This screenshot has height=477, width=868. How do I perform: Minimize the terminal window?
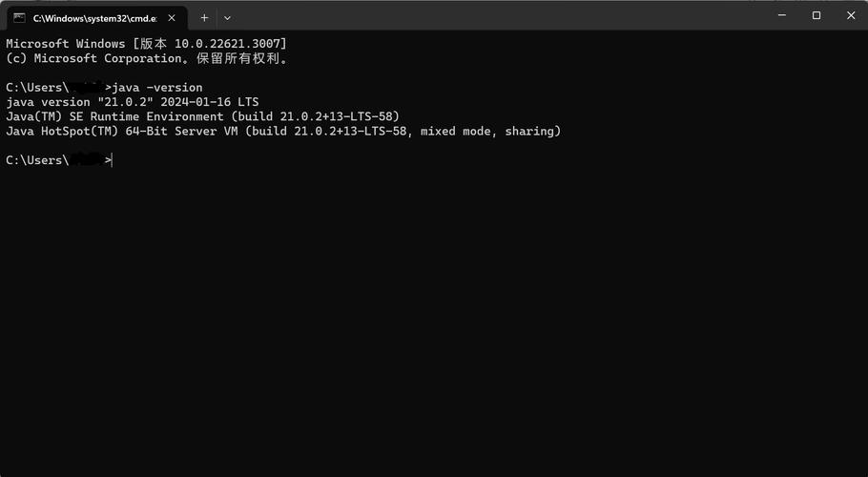[x=780, y=15]
